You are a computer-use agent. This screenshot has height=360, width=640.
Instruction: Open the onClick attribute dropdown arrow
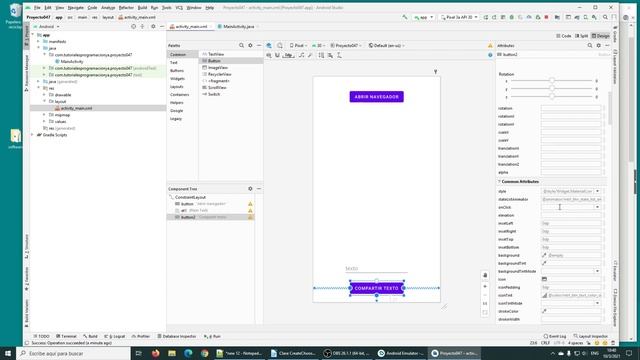(x=598, y=207)
